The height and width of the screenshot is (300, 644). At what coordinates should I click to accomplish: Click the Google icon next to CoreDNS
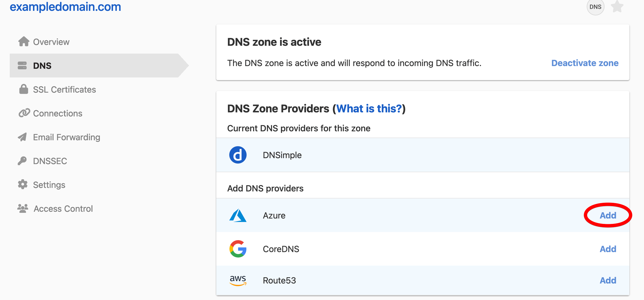point(238,249)
